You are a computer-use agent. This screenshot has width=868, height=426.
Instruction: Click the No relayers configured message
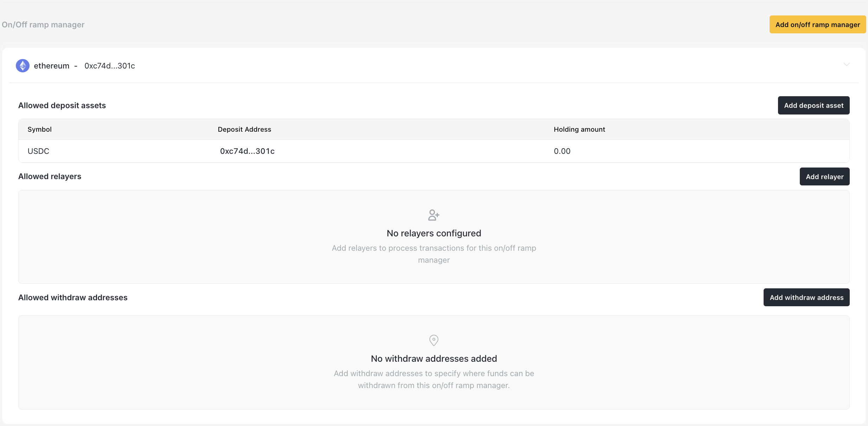(x=433, y=233)
